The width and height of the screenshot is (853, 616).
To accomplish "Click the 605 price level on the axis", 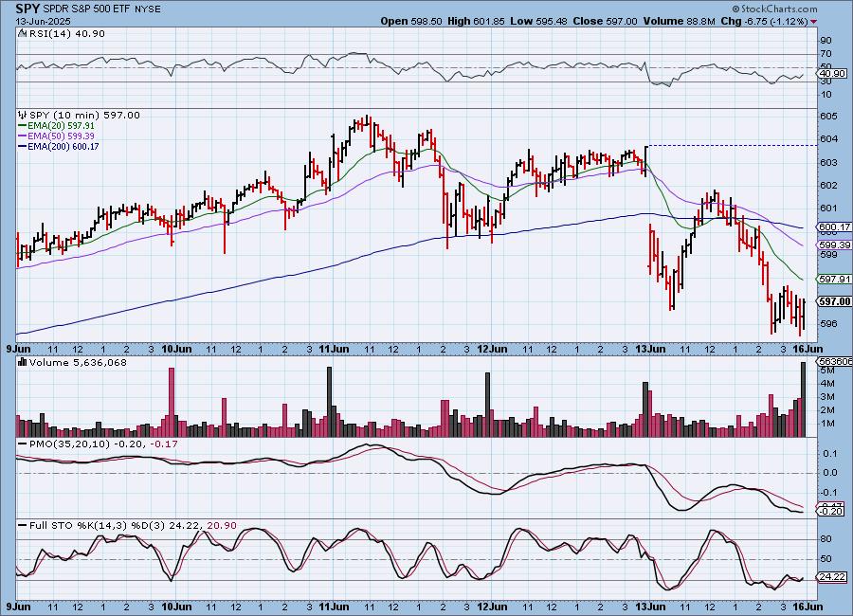I will pos(829,117).
